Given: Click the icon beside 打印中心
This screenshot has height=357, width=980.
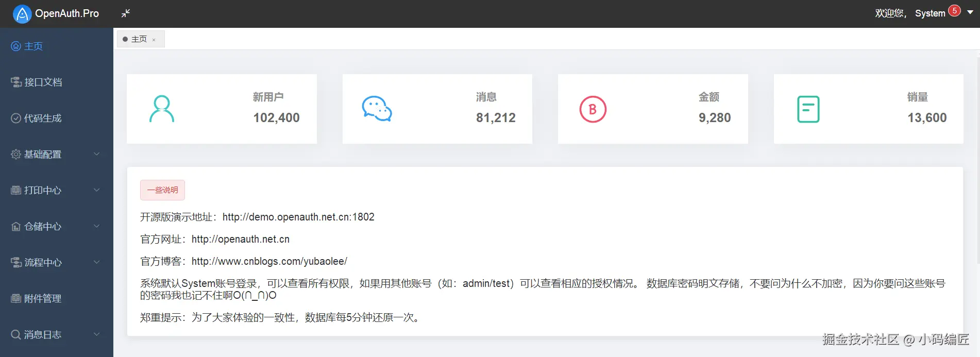Looking at the screenshot, I should point(16,190).
